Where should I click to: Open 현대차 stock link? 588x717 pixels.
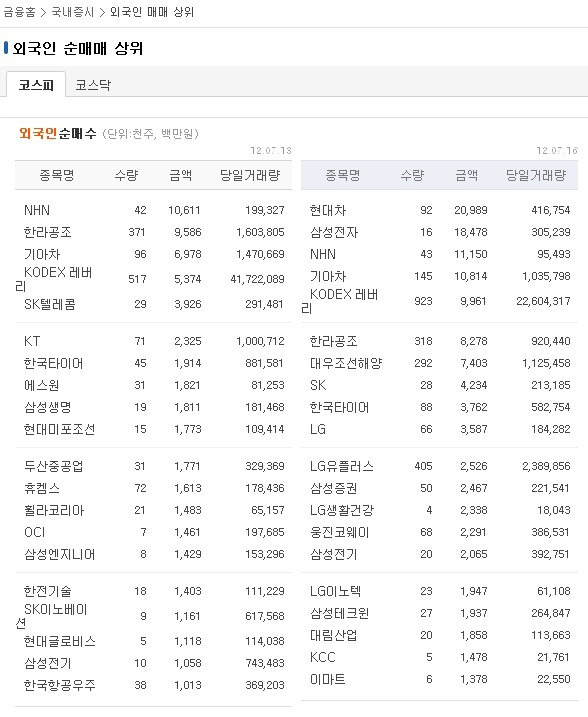click(x=328, y=210)
